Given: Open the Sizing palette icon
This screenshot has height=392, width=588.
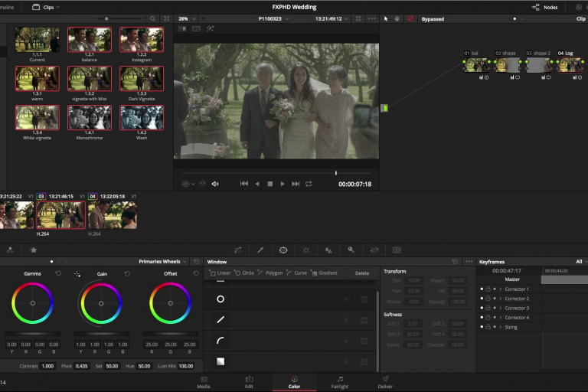Looking at the screenshot, I should pos(374,250).
